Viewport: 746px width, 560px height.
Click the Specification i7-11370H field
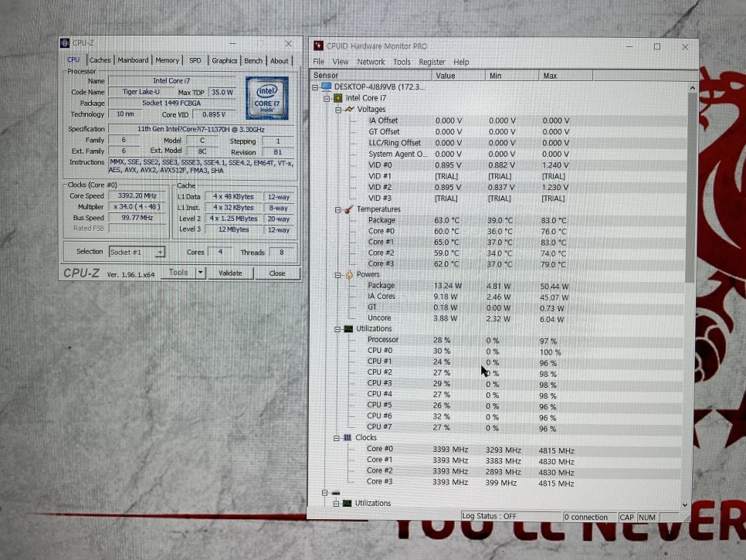coord(201,129)
